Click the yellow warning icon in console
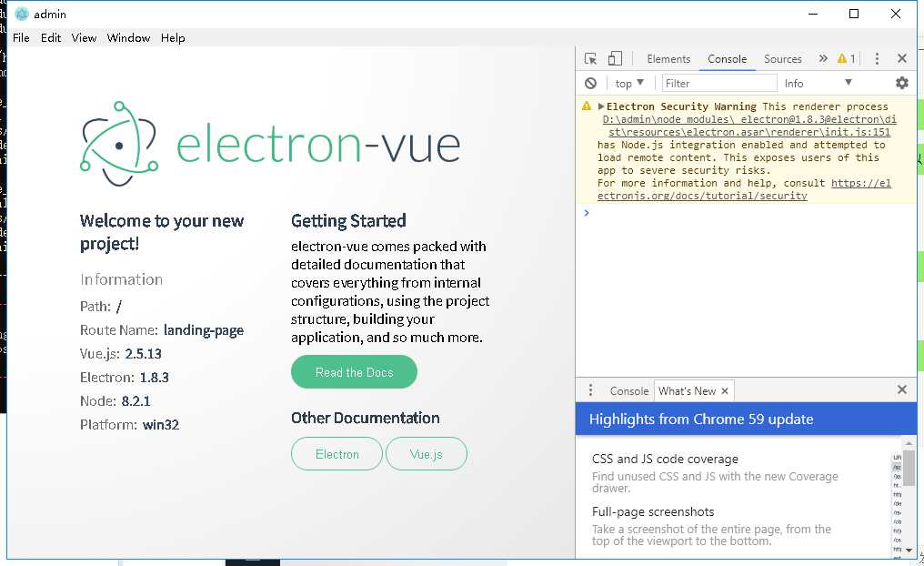Viewport: 924px width, 566px height. coord(587,106)
